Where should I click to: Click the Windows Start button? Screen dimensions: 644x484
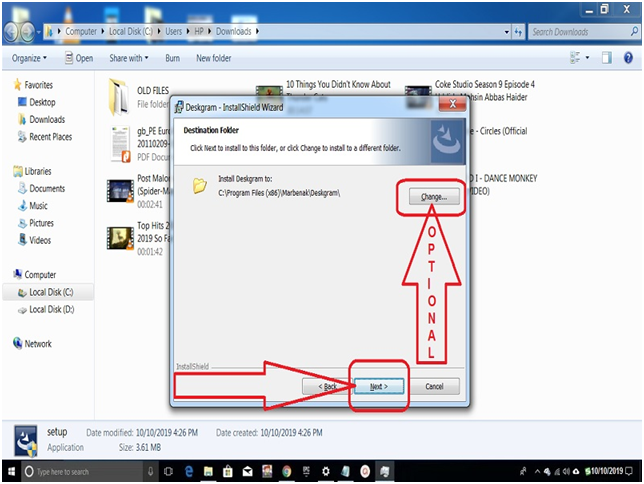(x=11, y=471)
